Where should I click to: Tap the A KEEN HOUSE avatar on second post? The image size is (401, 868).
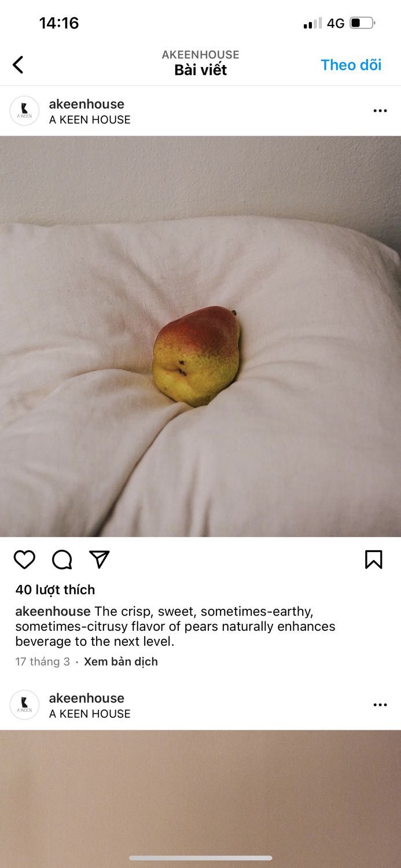24,705
